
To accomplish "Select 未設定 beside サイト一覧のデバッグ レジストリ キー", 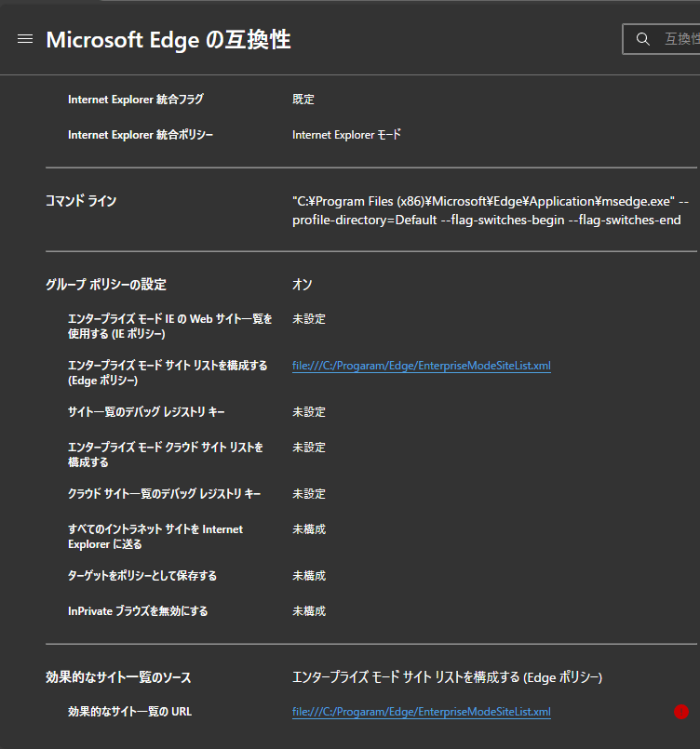I will [309, 412].
